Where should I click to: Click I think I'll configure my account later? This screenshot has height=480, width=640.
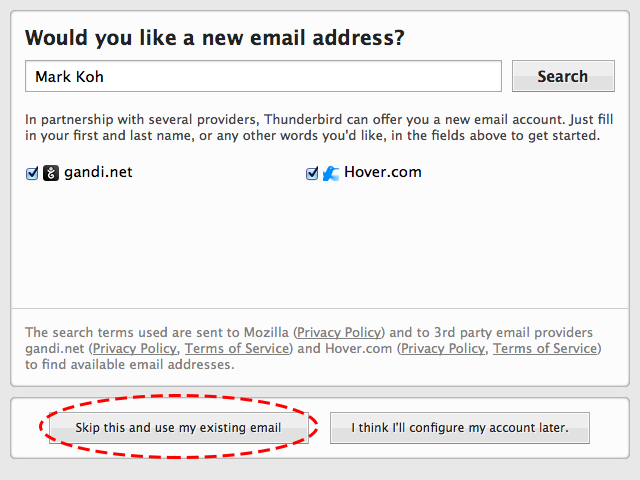click(459, 428)
